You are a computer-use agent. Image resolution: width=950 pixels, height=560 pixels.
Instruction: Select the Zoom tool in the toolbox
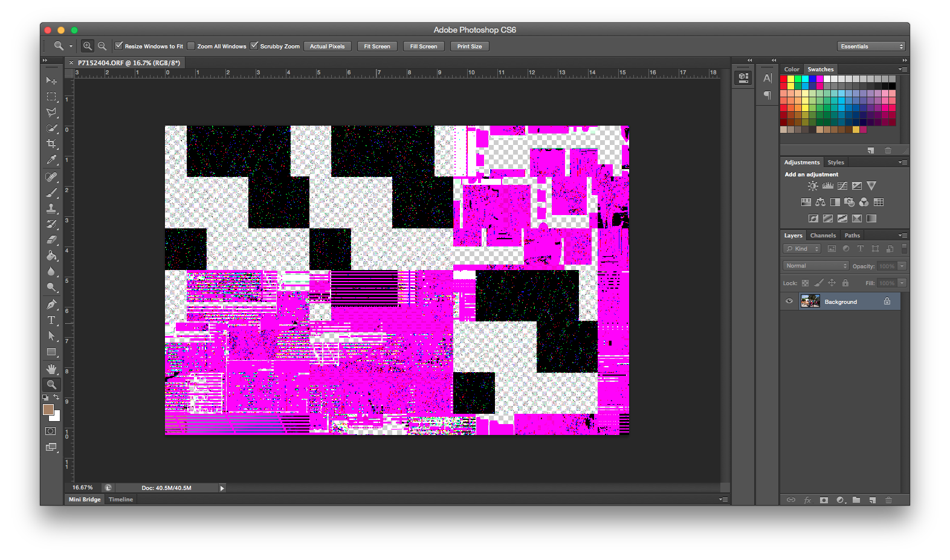click(51, 385)
